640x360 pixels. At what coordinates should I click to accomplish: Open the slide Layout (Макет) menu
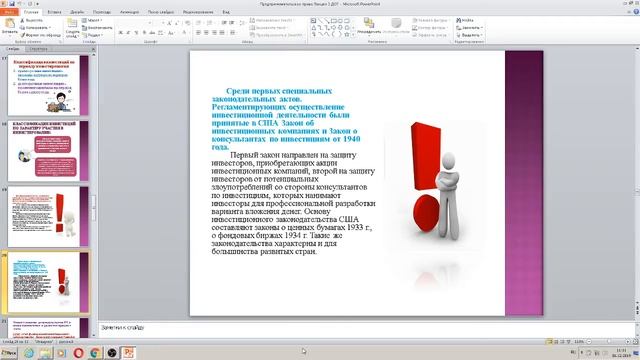click(x=92, y=20)
